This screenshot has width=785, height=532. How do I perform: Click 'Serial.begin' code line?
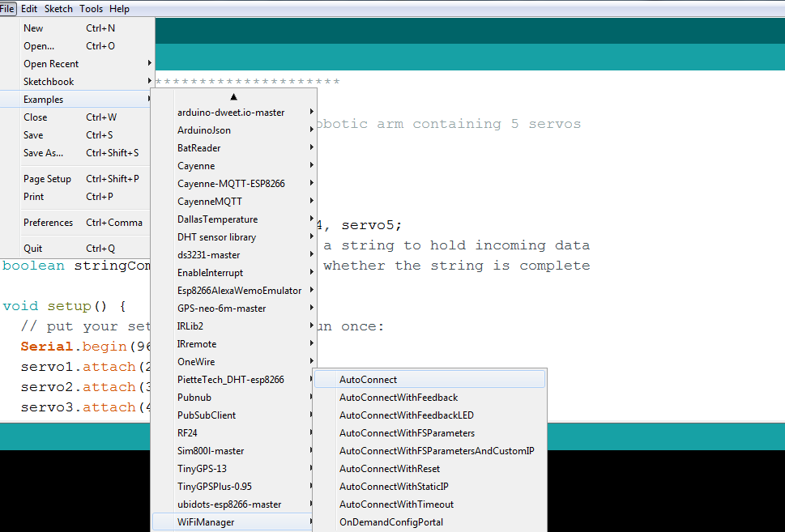(86, 347)
